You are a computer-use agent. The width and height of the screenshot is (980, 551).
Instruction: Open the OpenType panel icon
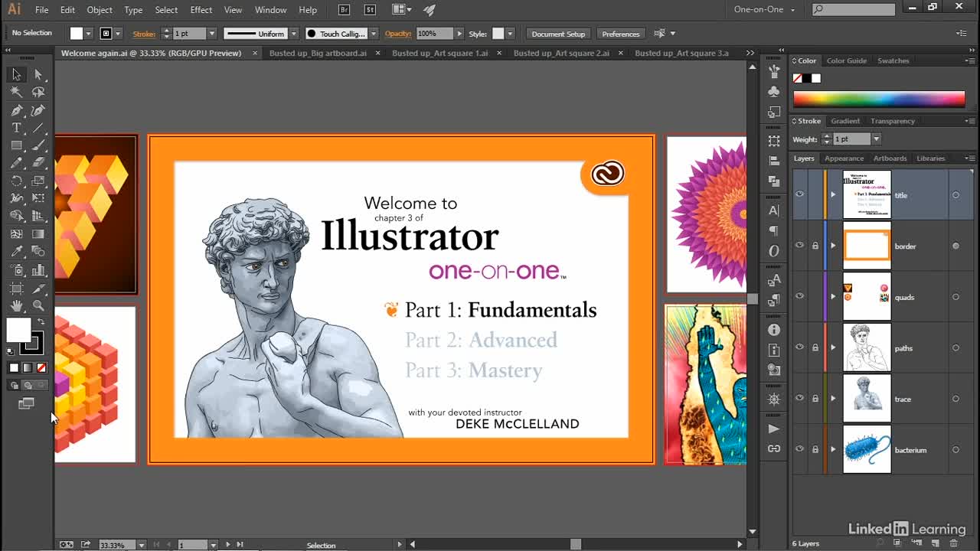774,251
